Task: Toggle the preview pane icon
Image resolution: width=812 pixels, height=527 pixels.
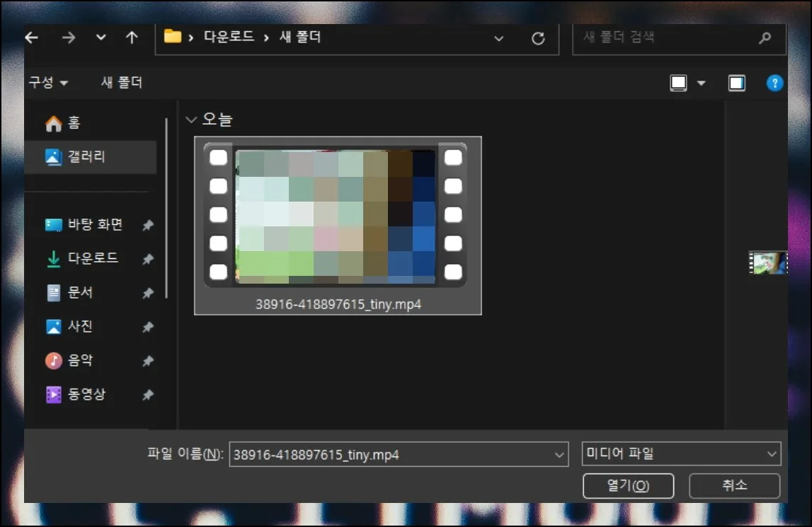Action: (x=737, y=83)
